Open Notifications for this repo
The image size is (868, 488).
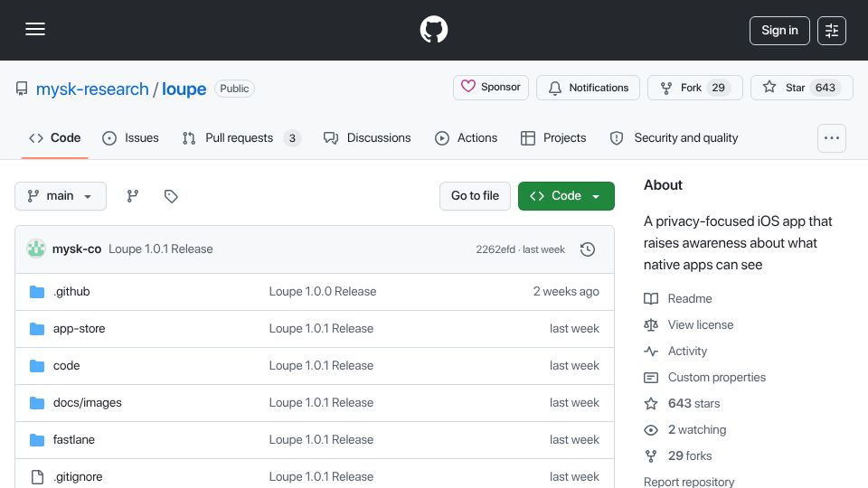pos(588,88)
